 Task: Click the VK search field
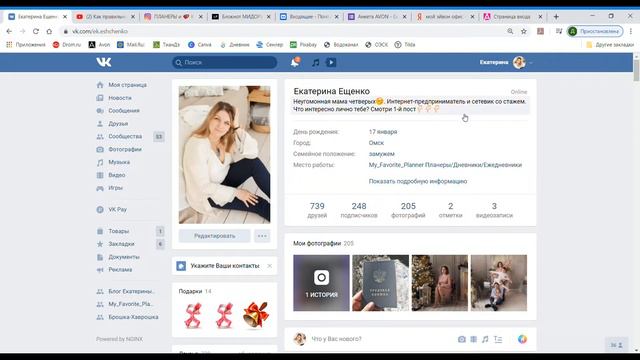pyautogui.click(x=224, y=62)
